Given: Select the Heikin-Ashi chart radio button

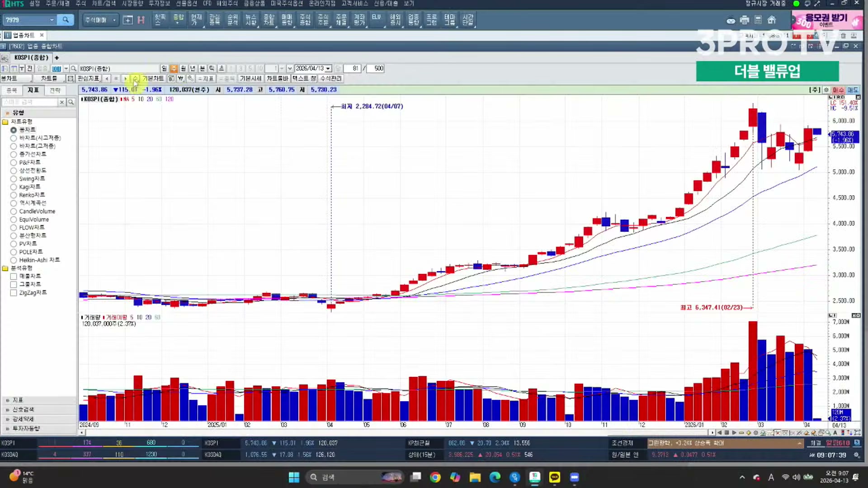Looking at the screenshot, I should [x=14, y=260].
